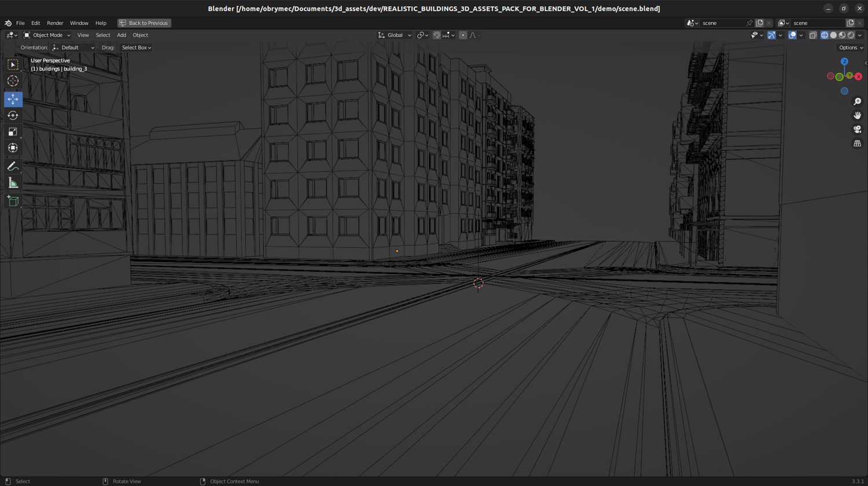Open the overlays options dropdown arrow
The width and height of the screenshot is (868, 486).
click(x=801, y=35)
